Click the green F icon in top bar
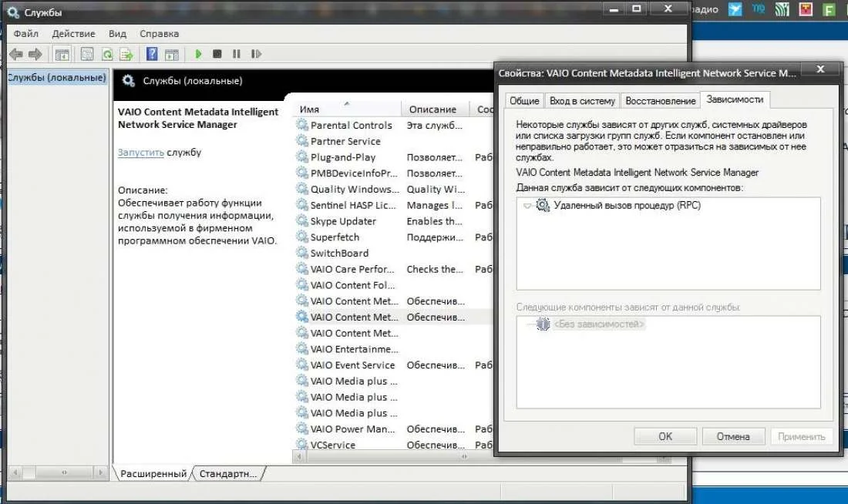The image size is (848, 504). (x=829, y=10)
